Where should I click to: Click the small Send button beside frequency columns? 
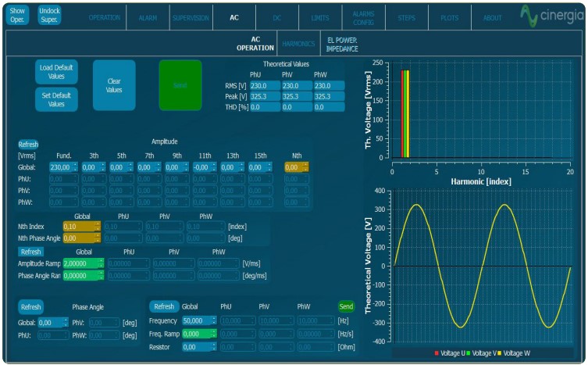click(x=345, y=307)
